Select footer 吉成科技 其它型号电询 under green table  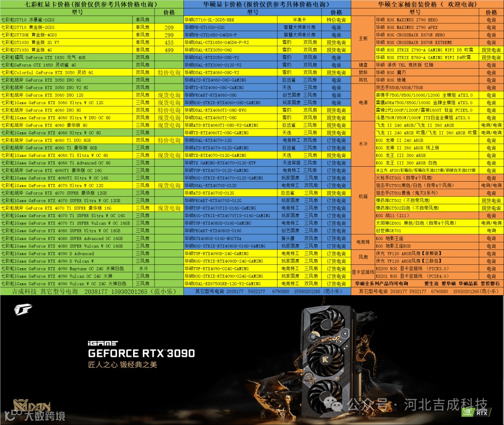tap(92, 291)
